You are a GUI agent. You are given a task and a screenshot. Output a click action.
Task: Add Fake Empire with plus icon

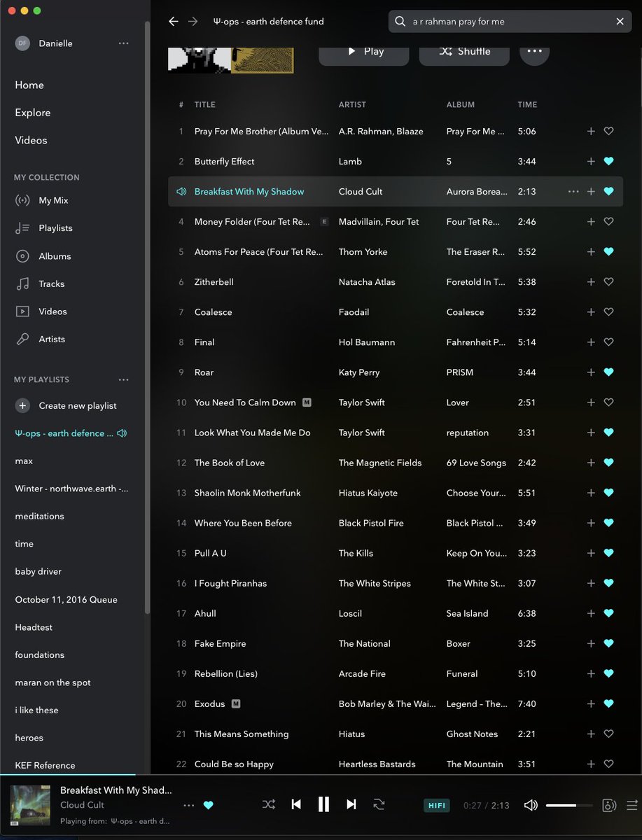pos(591,644)
